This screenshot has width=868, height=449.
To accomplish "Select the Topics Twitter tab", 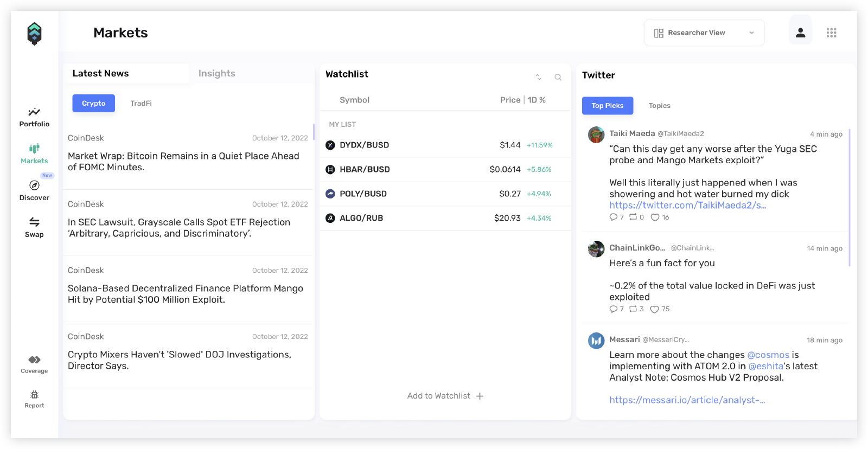I will [659, 106].
